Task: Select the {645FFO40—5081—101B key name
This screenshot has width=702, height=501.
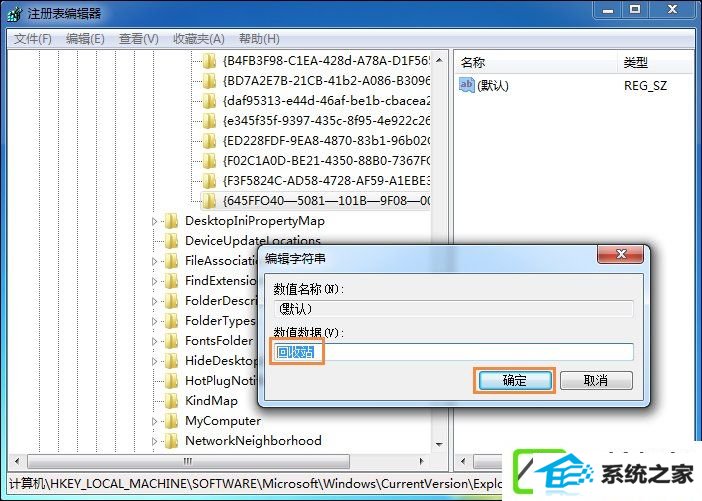Action: 326,201
